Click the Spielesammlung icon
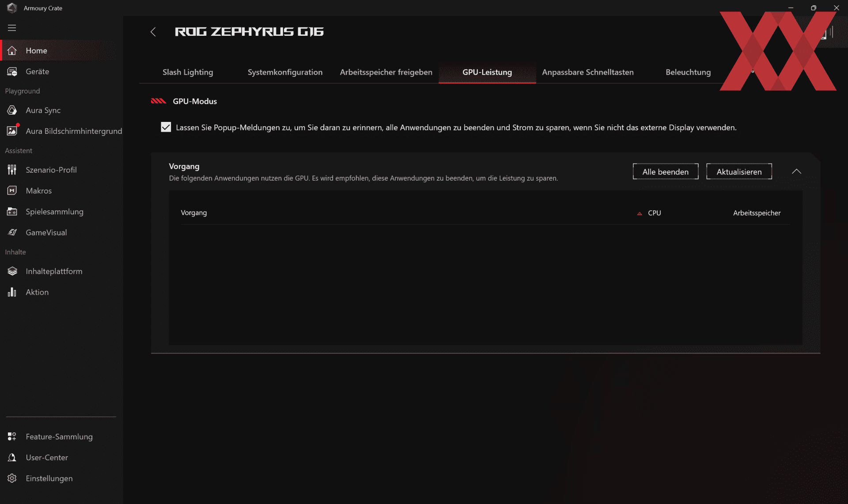The height and width of the screenshot is (504, 848). tap(12, 212)
